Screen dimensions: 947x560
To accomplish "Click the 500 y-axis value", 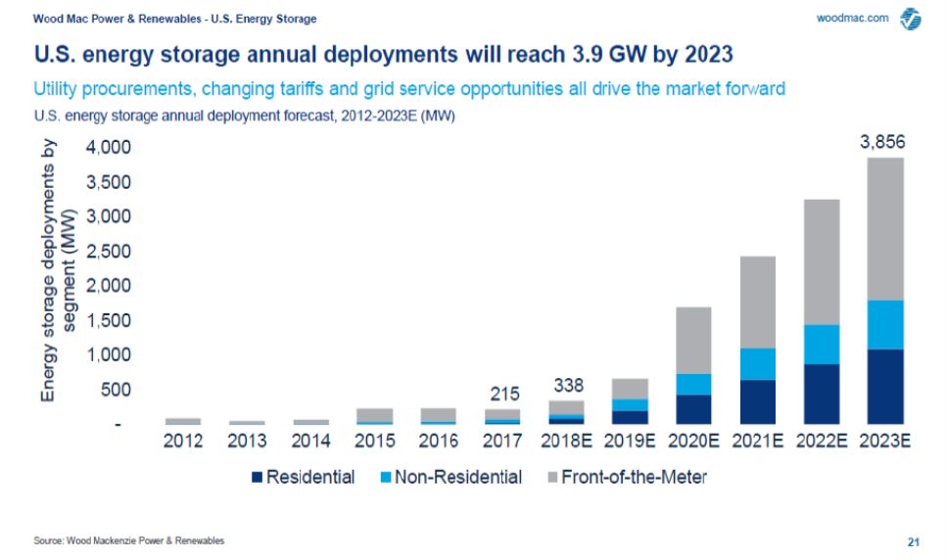I will [116, 390].
